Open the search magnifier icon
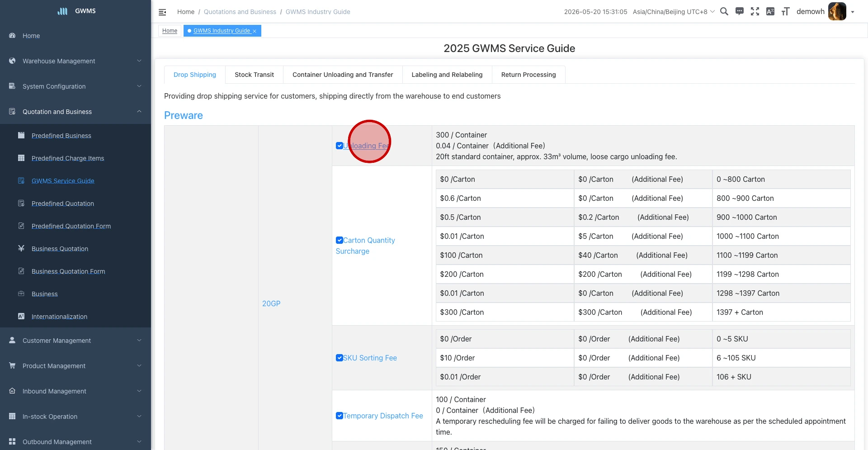 coord(724,12)
